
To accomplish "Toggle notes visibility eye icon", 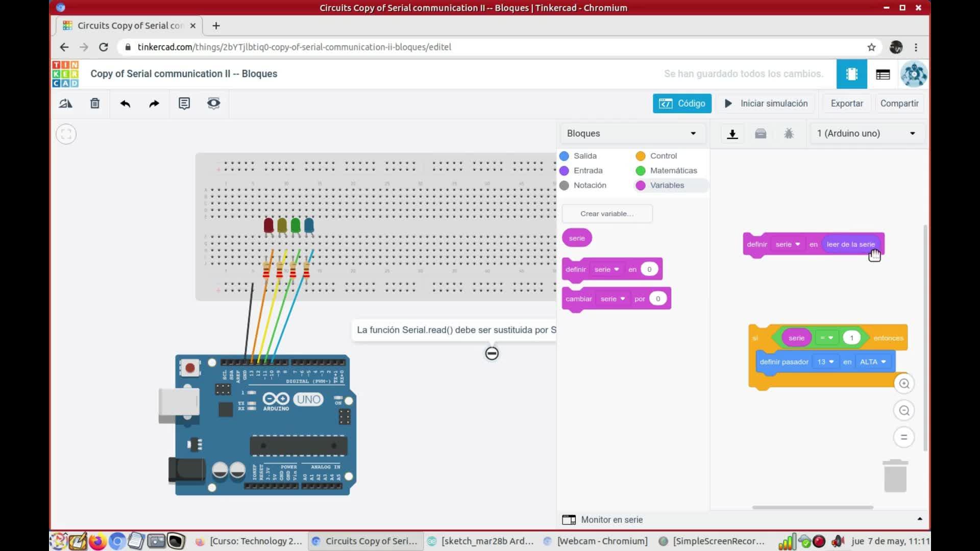I will click(x=213, y=104).
